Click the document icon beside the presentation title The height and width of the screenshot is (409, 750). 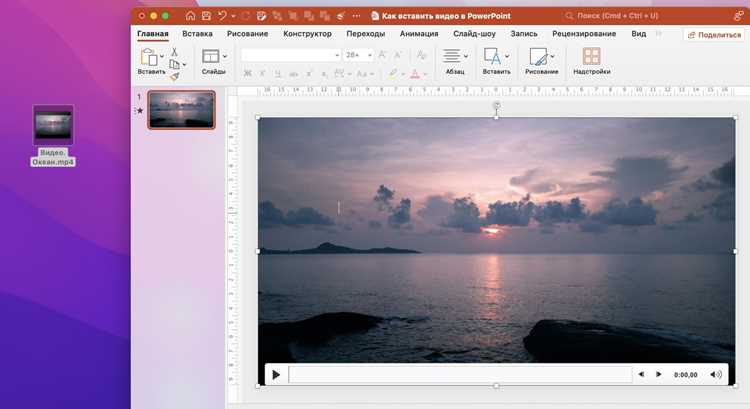pos(375,16)
